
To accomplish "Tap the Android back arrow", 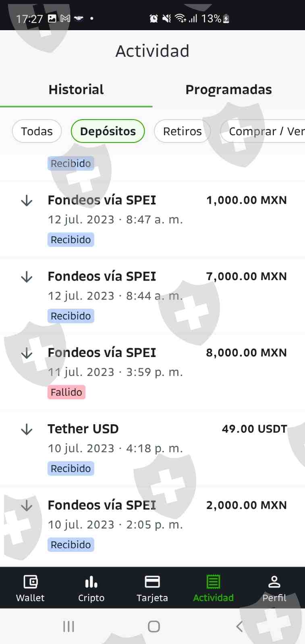I will coord(239,626).
